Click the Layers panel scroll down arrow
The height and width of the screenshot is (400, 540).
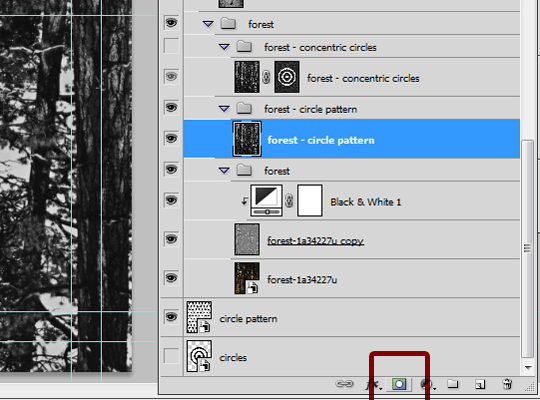[x=528, y=368]
